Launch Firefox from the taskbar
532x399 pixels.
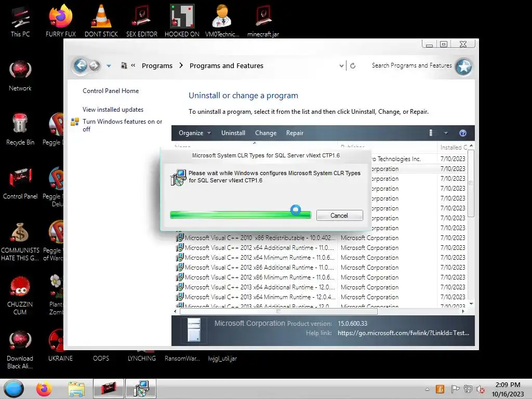(44, 389)
